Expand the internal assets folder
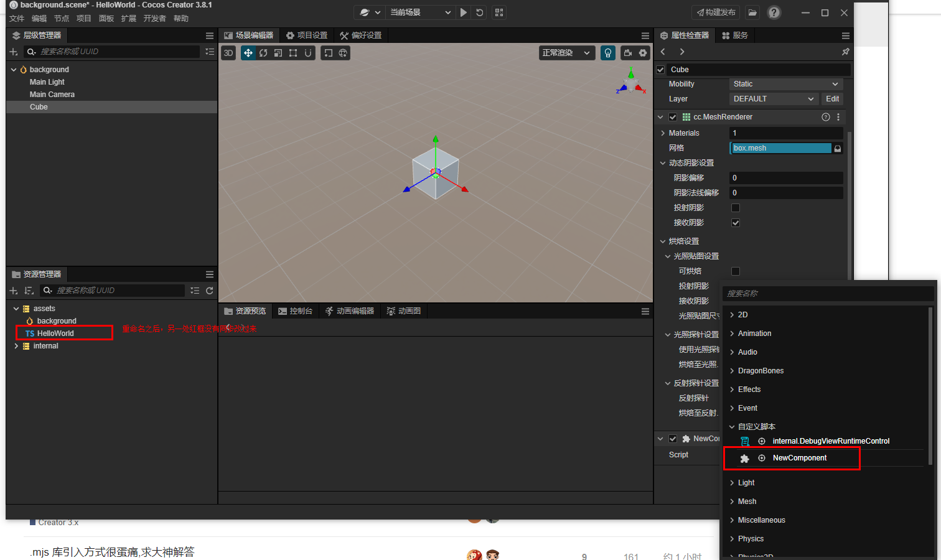941x560 pixels. pos(16,346)
